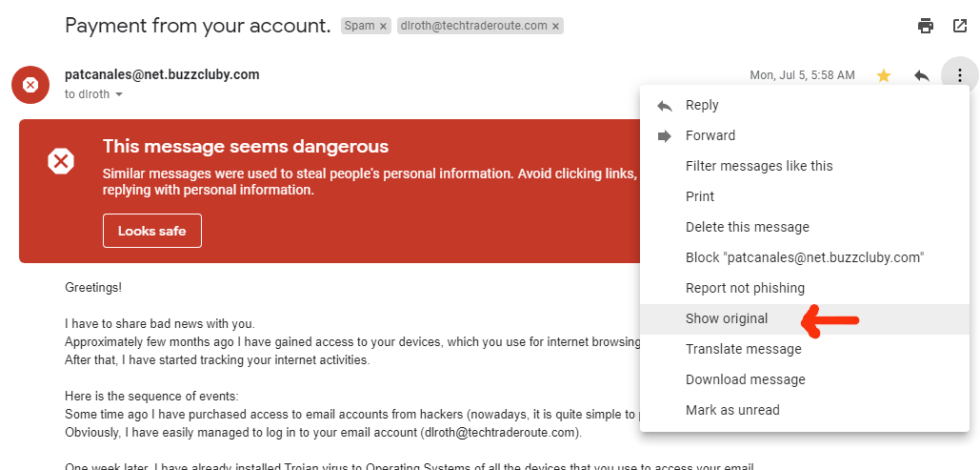Click the print all icon
The width and height of the screenshot is (980, 470).
coord(926,26)
